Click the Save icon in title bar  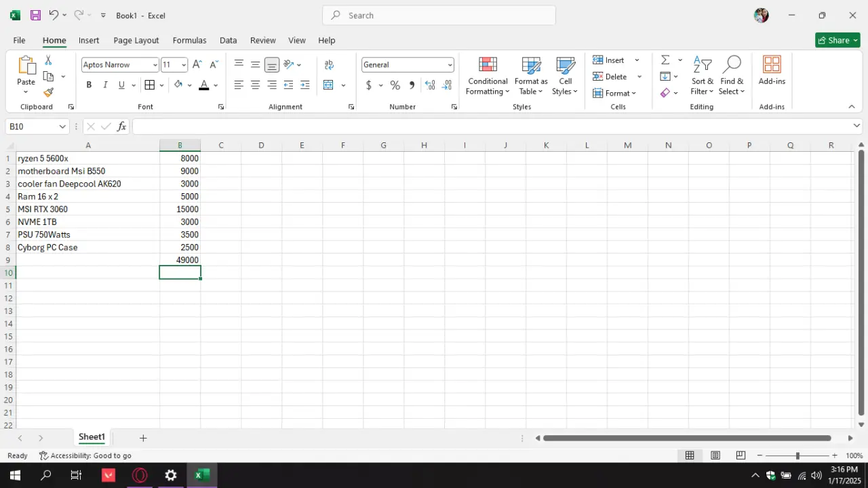(x=35, y=15)
